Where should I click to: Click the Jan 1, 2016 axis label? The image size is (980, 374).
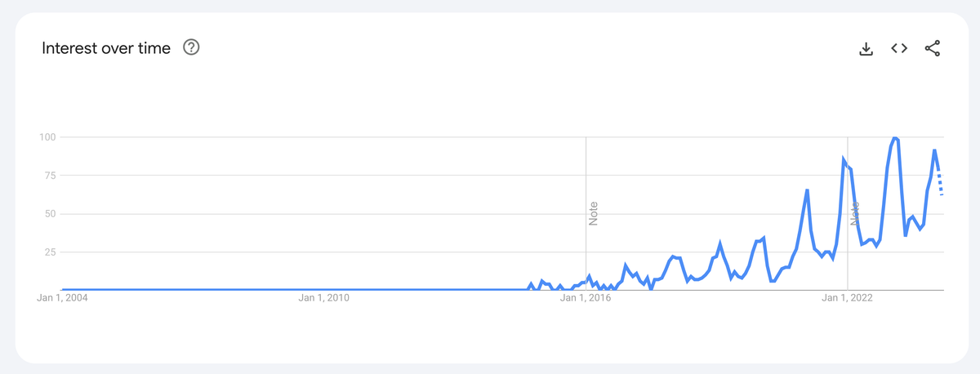click(x=585, y=299)
